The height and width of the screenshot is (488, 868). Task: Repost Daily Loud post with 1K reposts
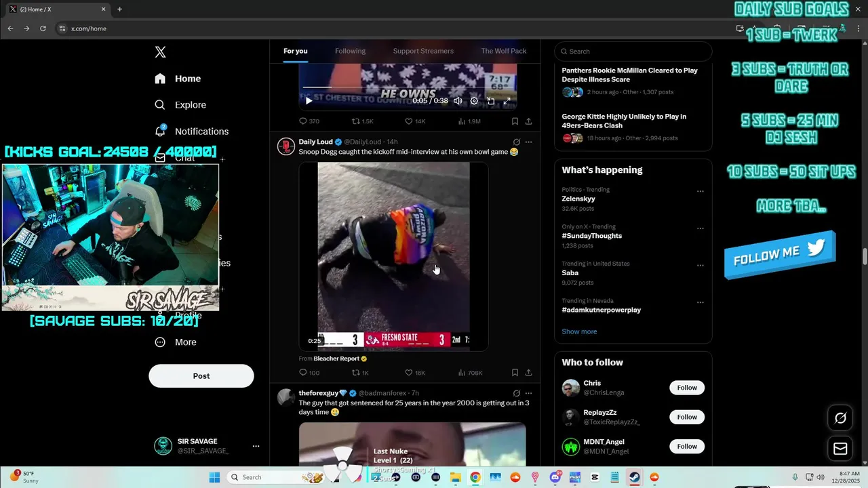[360, 373]
